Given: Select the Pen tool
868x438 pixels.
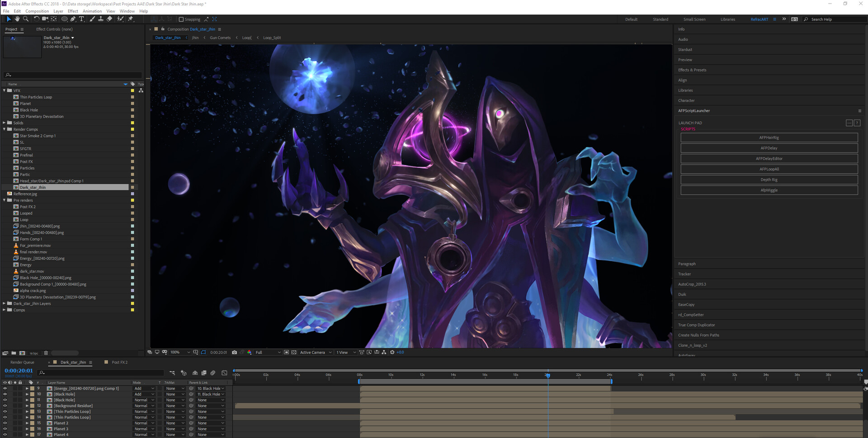Looking at the screenshot, I should click(x=73, y=19).
